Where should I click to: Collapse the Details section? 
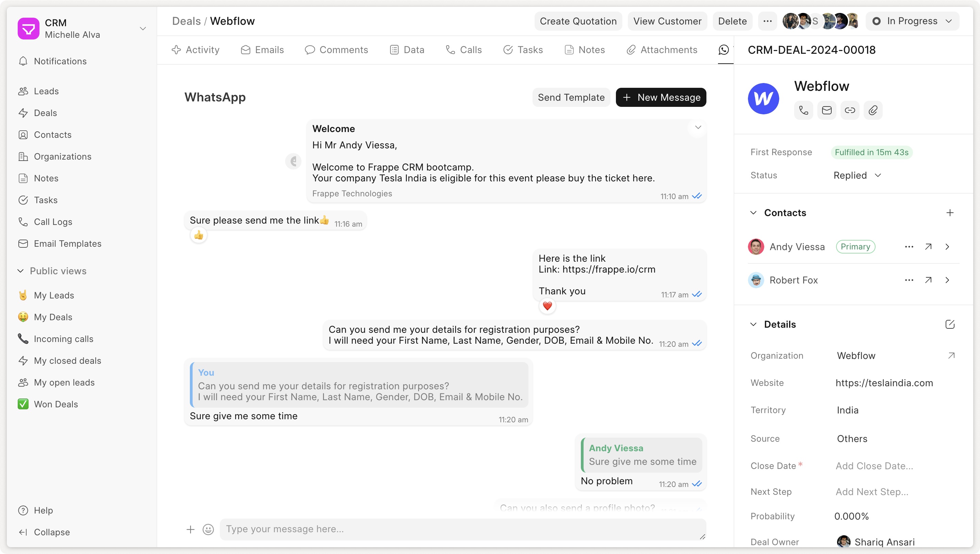pyautogui.click(x=753, y=324)
